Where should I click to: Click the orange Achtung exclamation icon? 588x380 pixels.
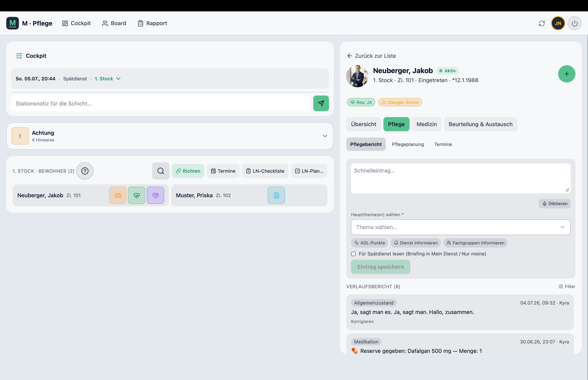(x=20, y=136)
